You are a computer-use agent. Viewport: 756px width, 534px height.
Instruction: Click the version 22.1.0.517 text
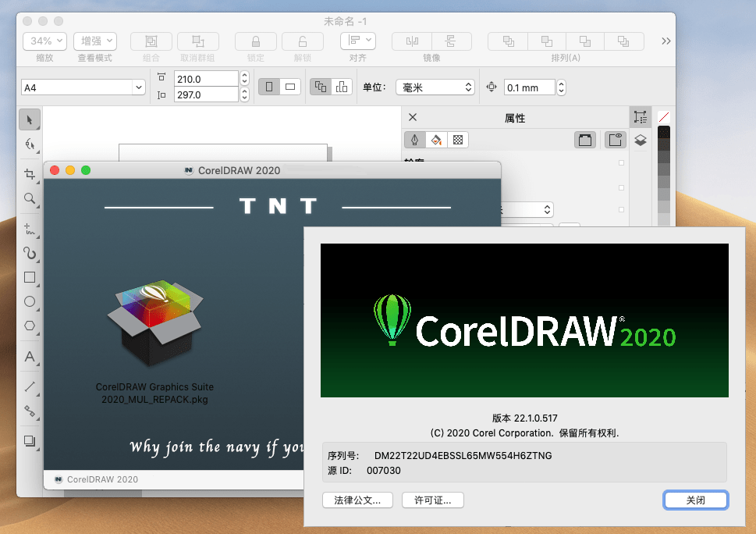(x=524, y=418)
